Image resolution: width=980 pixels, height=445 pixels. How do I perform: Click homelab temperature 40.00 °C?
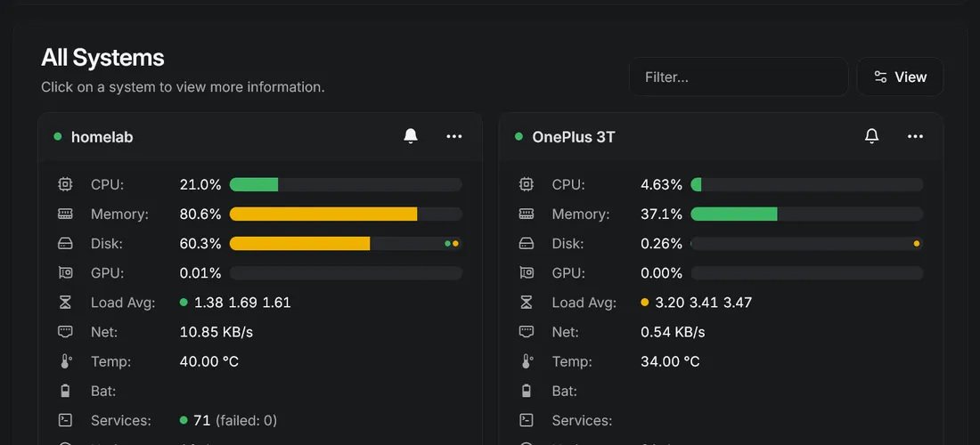pyautogui.click(x=208, y=361)
